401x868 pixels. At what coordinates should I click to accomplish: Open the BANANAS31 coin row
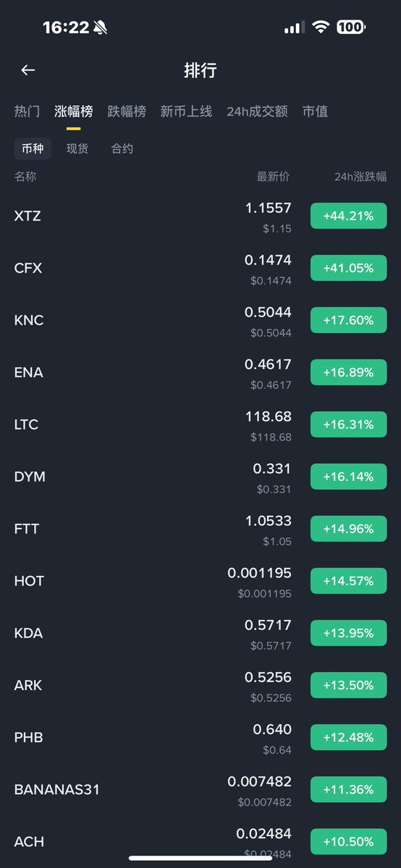tap(200, 789)
